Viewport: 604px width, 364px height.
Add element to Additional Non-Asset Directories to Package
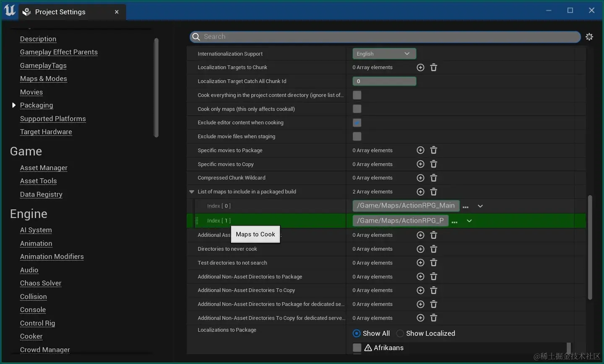pyautogui.click(x=420, y=277)
